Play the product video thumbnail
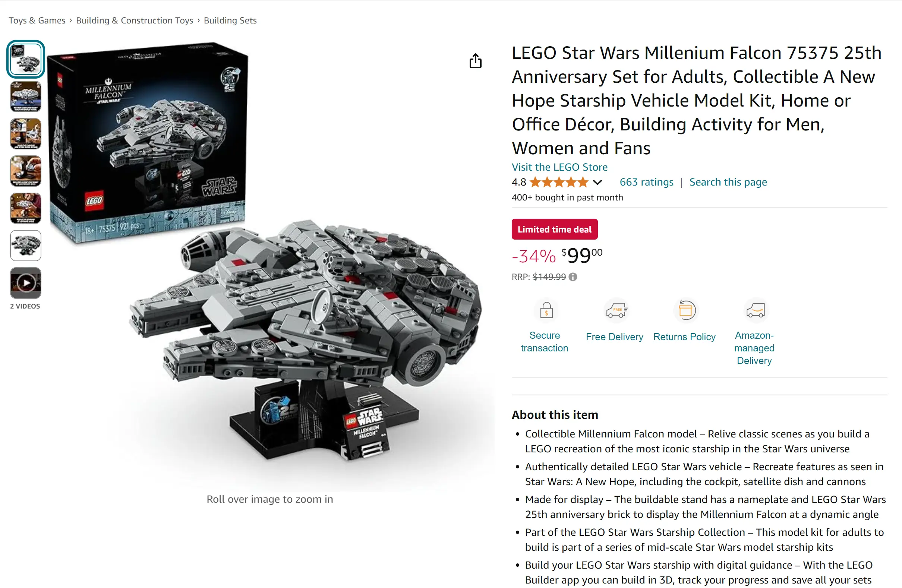902x588 pixels. pos(26,282)
